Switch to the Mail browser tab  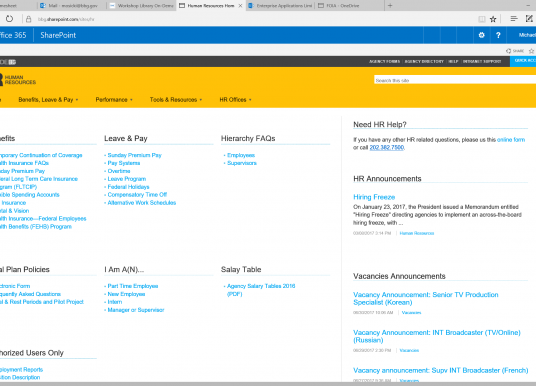coord(72,6)
